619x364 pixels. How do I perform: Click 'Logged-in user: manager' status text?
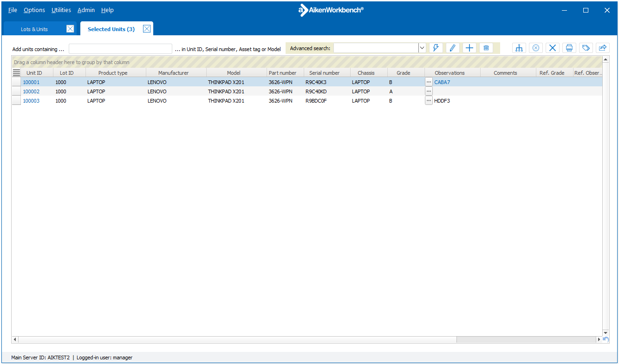(x=104, y=357)
